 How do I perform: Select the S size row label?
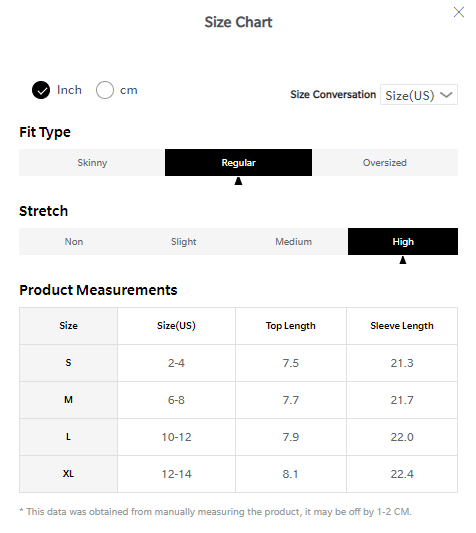pyautogui.click(x=68, y=363)
